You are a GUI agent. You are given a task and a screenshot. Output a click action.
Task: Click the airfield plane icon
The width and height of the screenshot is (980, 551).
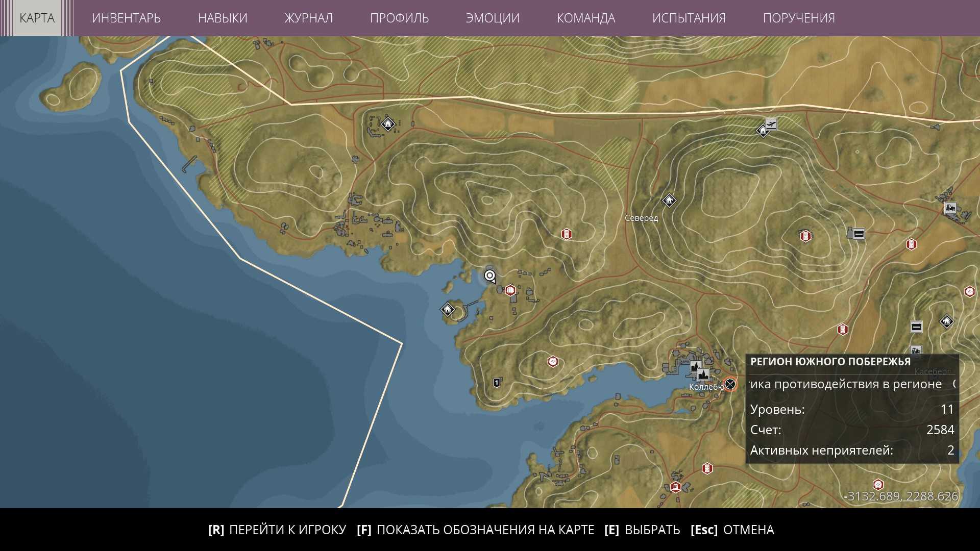[x=771, y=124]
